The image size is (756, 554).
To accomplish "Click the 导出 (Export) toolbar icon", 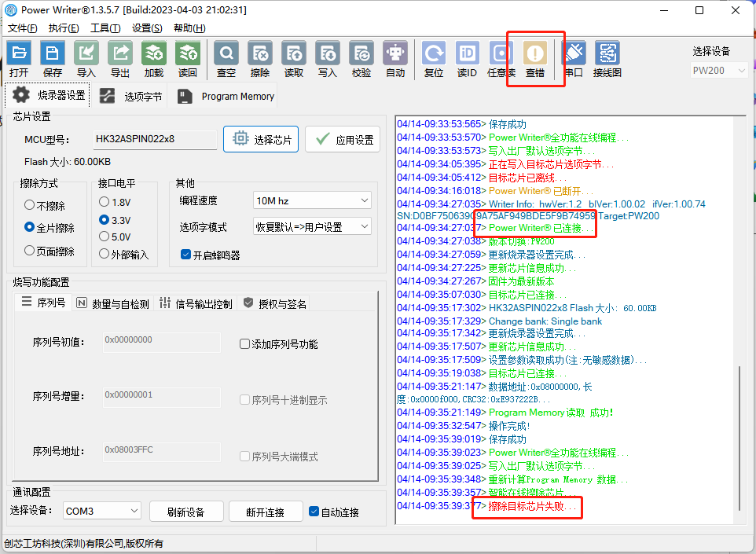I will (x=120, y=59).
